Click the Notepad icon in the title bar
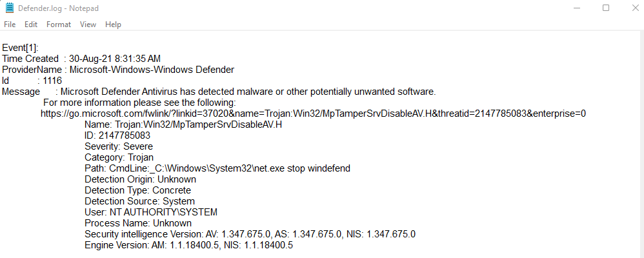 9,8
